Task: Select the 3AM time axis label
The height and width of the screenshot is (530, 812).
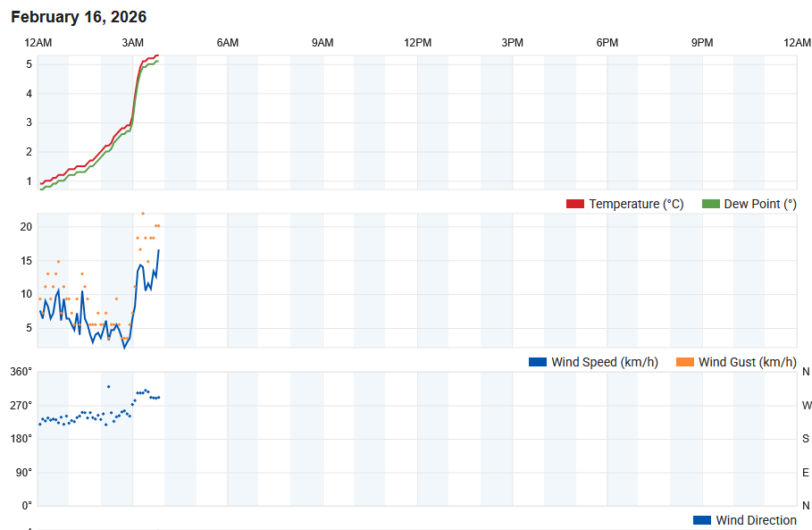Action: pos(132,43)
